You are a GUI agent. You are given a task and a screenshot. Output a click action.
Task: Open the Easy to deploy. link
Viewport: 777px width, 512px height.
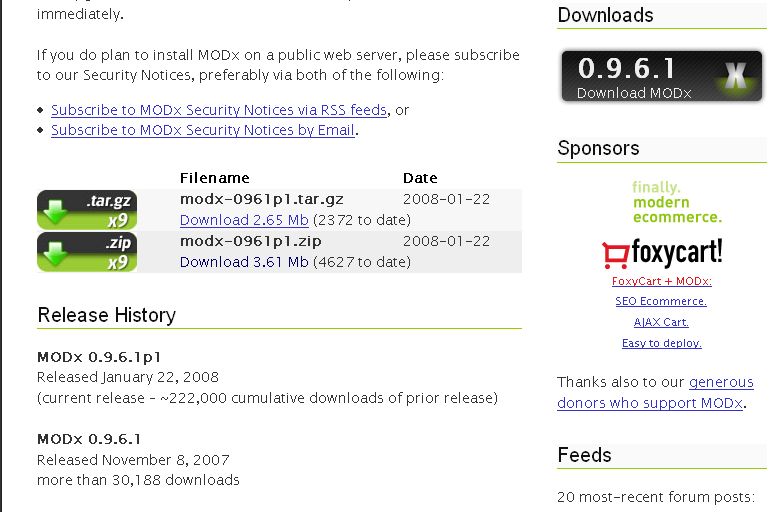point(662,343)
